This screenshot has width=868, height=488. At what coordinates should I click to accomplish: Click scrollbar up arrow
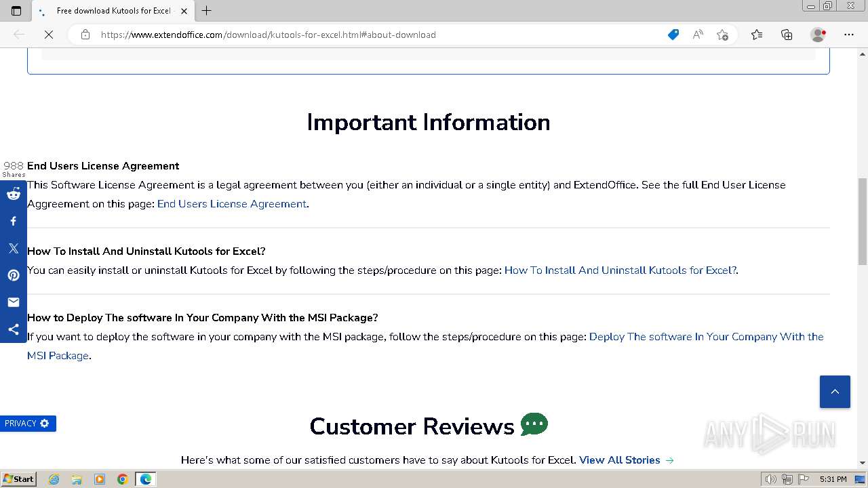coord(863,53)
